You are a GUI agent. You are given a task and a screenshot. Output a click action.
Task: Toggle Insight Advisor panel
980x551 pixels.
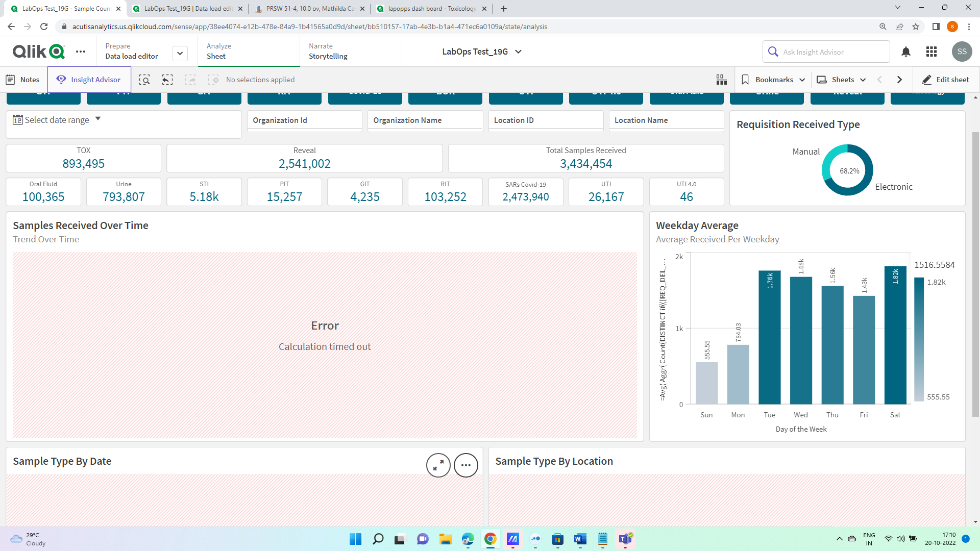(x=89, y=80)
